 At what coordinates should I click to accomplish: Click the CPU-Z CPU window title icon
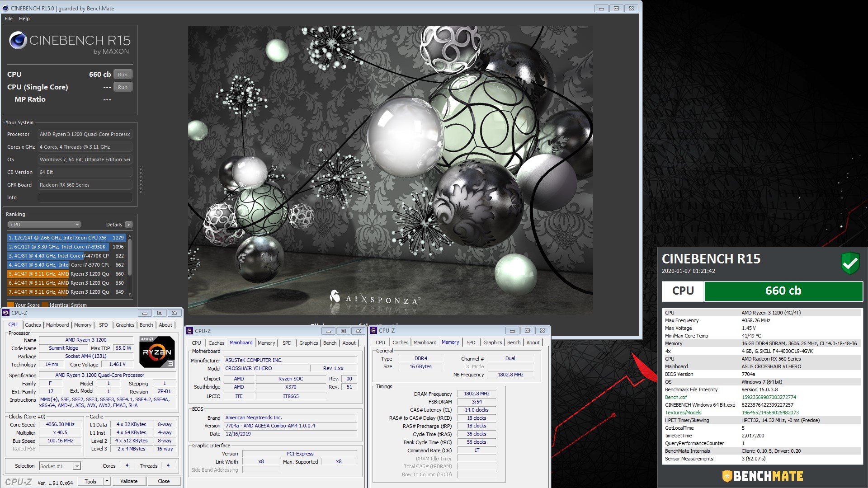pyautogui.click(x=6, y=313)
